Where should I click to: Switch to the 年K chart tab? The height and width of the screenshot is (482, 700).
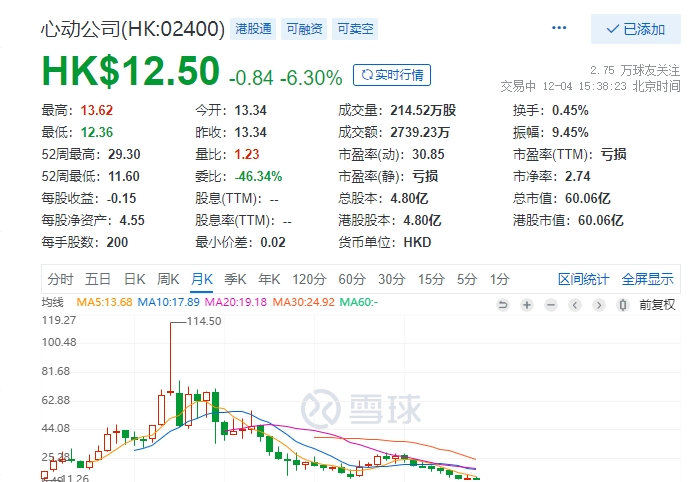pos(269,279)
